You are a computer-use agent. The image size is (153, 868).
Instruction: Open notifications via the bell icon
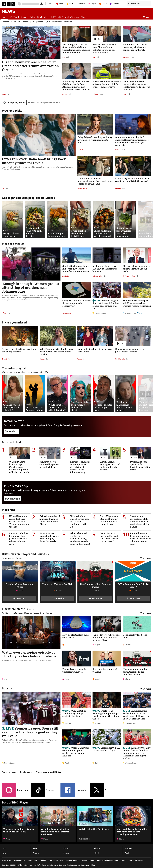coord(42,4)
